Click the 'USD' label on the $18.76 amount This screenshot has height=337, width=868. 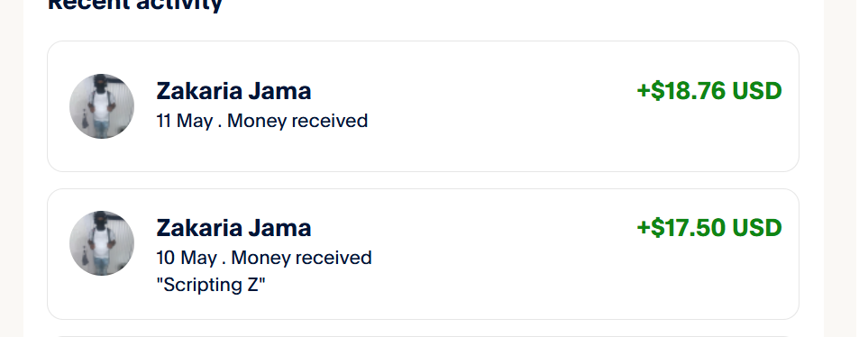click(x=757, y=91)
